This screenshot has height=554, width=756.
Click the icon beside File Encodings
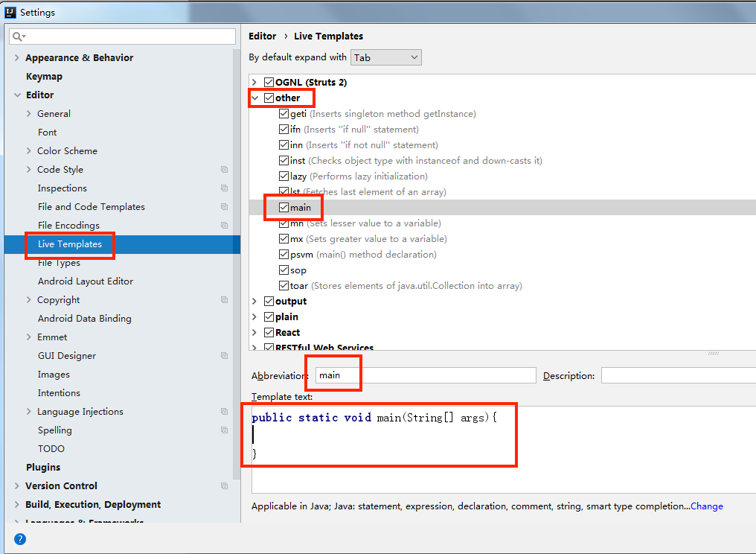[224, 226]
